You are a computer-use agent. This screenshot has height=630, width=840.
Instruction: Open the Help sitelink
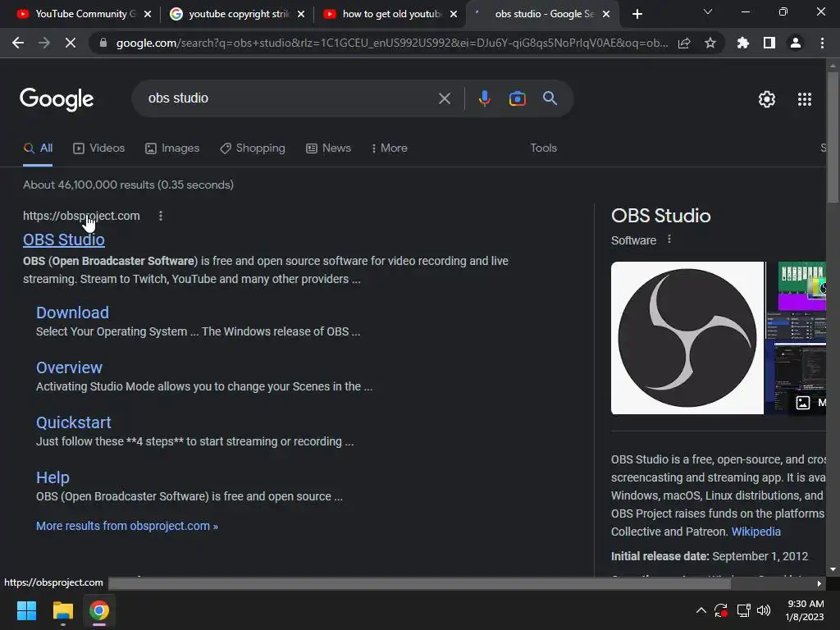tap(52, 477)
